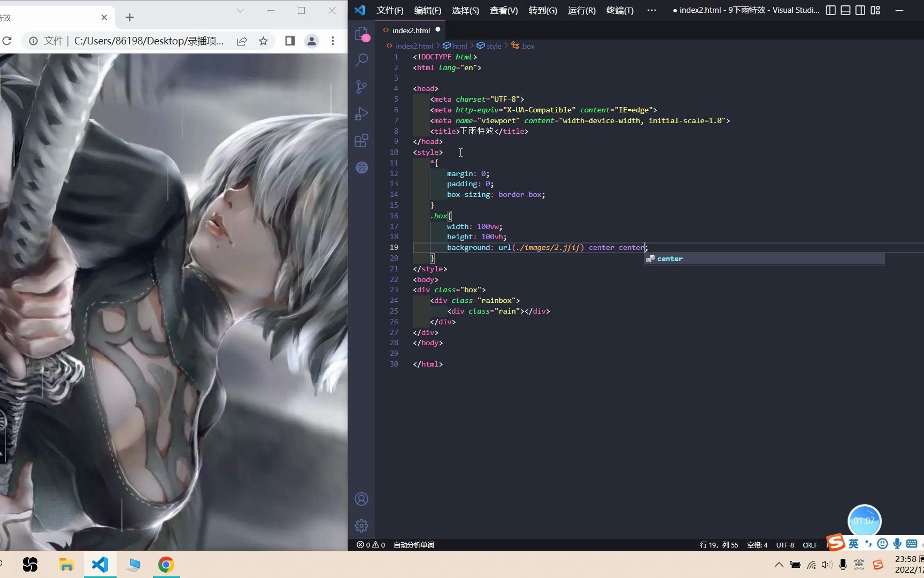Click the Sogou input method S icon
This screenshot has height=578, width=924.
[836, 542]
